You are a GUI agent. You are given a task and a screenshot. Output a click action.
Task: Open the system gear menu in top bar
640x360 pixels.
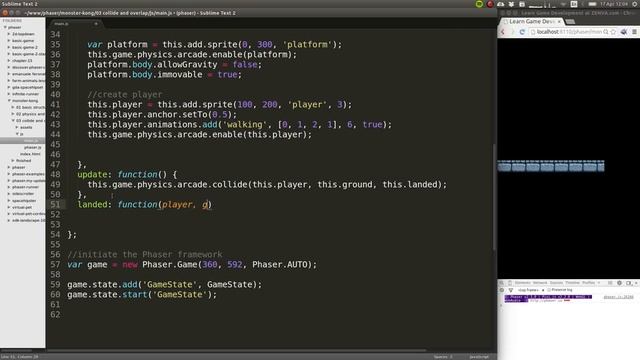[x=635, y=4]
